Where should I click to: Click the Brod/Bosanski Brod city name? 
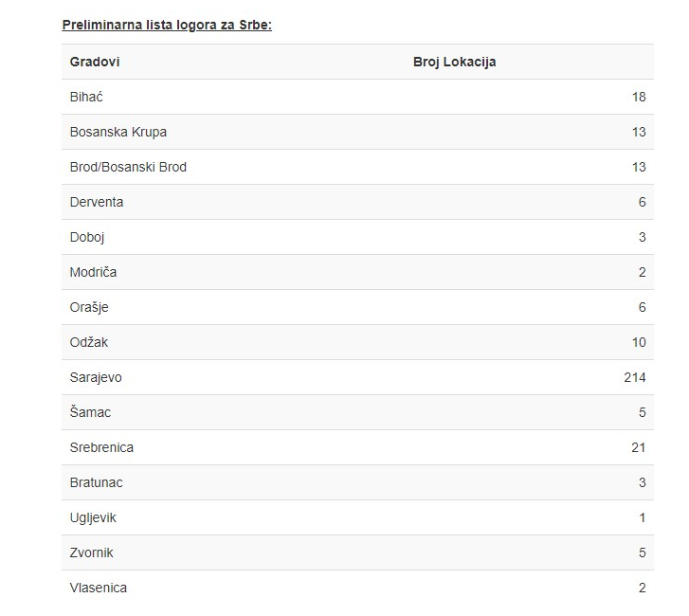click(128, 167)
